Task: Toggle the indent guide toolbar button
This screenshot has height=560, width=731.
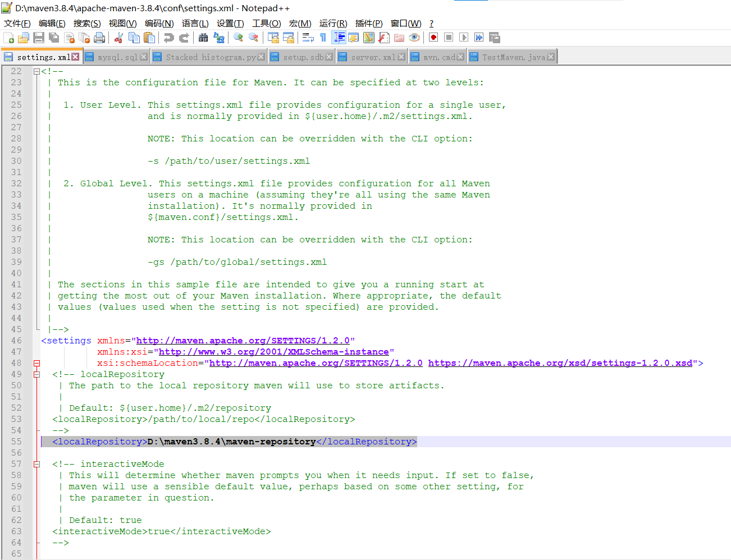Action: (x=339, y=38)
